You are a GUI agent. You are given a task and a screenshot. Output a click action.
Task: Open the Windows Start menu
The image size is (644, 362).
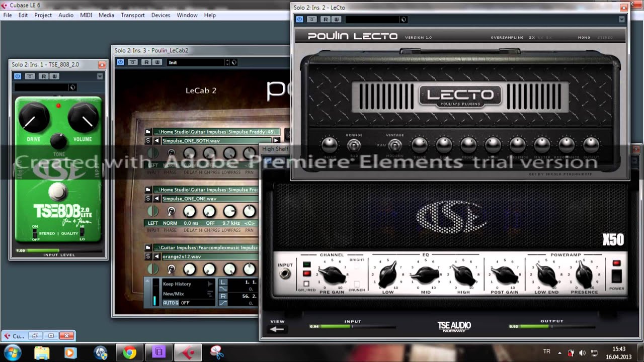click(12, 352)
